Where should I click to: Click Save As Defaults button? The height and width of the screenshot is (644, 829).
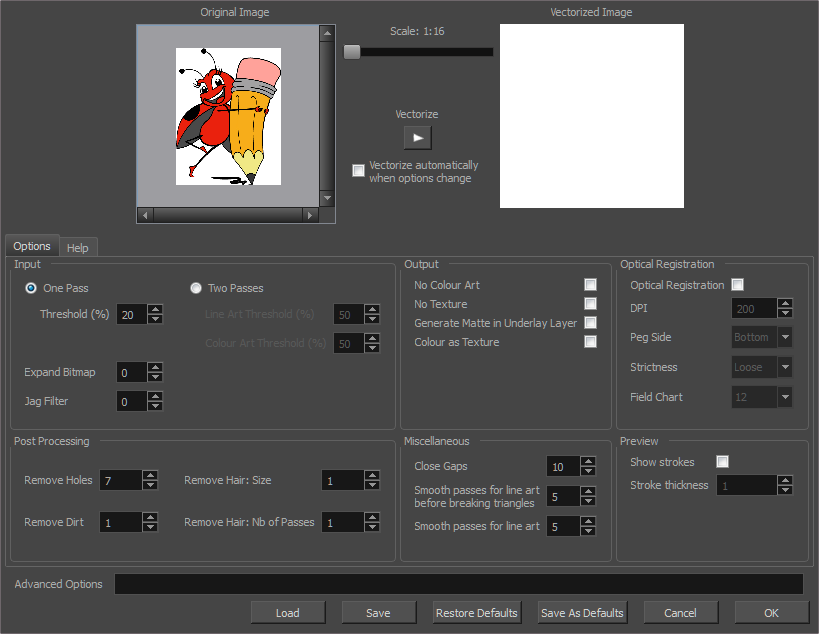pyautogui.click(x=581, y=613)
